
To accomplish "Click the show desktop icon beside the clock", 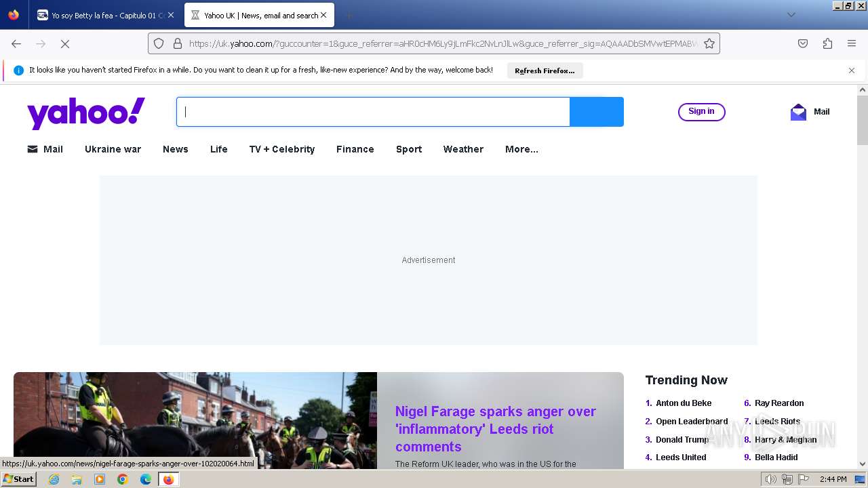I will (x=860, y=479).
